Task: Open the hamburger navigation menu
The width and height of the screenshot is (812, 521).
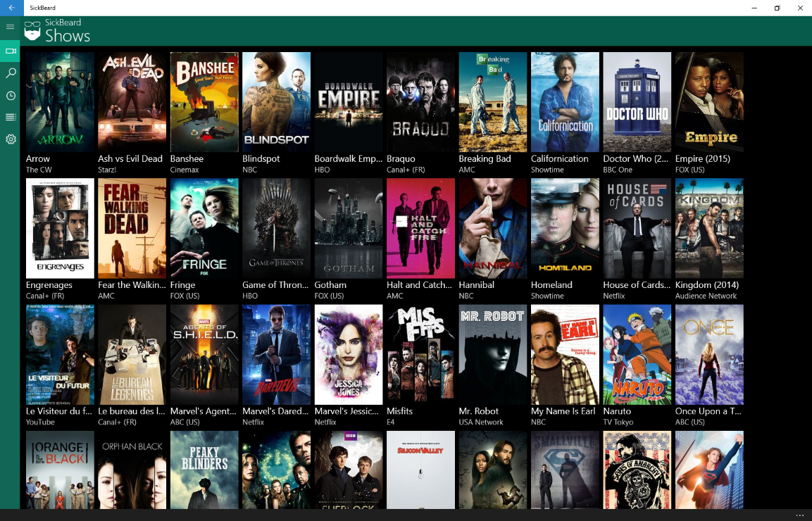Action: tap(11, 27)
